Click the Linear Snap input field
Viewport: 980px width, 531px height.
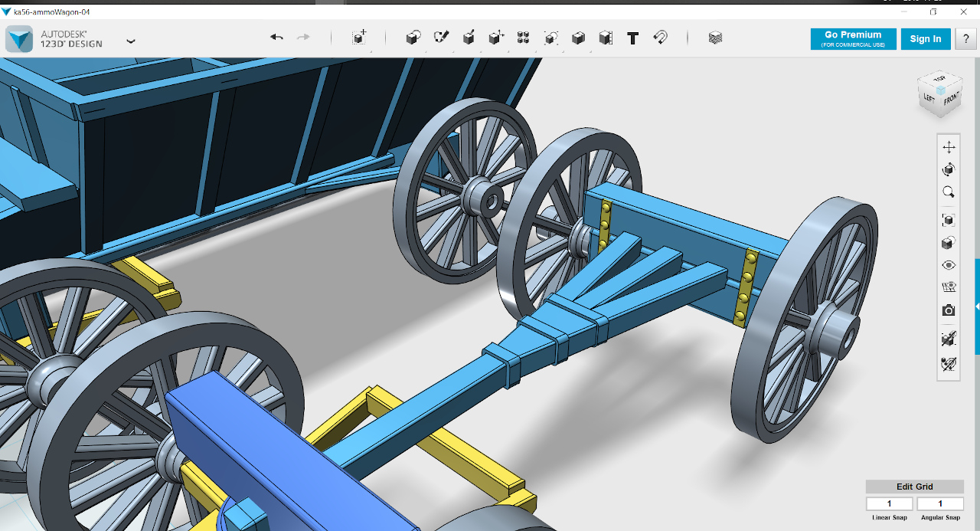890,503
